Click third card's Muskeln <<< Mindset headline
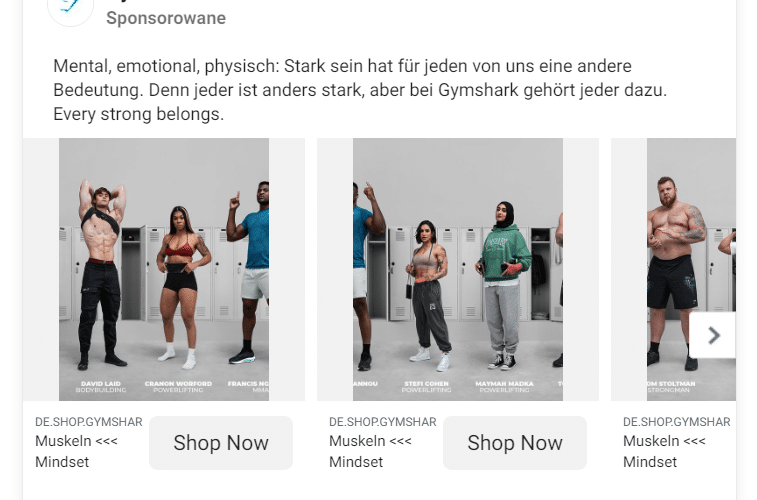 click(x=664, y=451)
